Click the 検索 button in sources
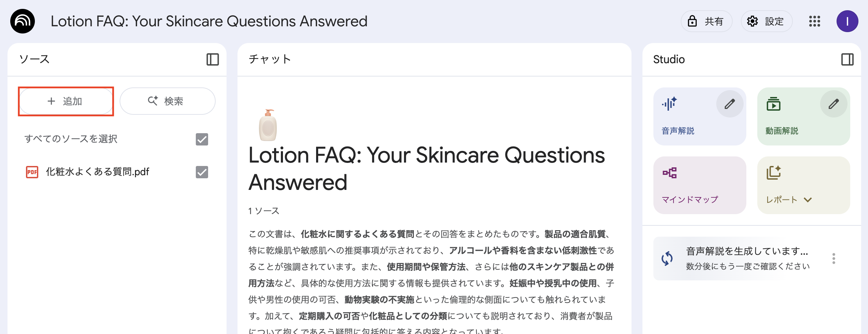Viewport: 868px width, 334px height. click(x=167, y=101)
